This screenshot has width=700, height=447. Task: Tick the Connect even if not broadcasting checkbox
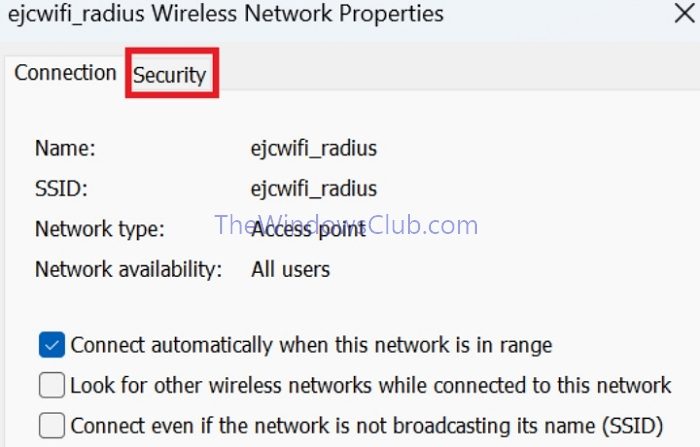(x=52, y=424)
